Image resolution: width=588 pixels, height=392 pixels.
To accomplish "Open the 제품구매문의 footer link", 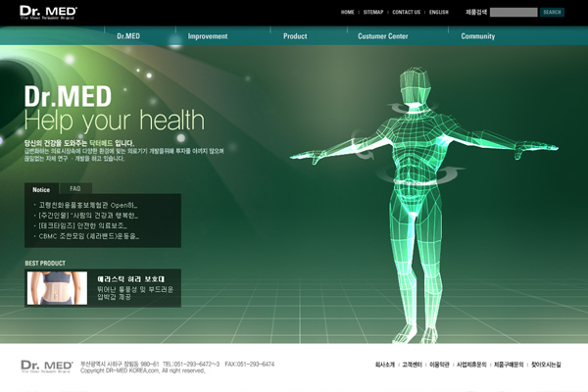I will pos(509,365).
